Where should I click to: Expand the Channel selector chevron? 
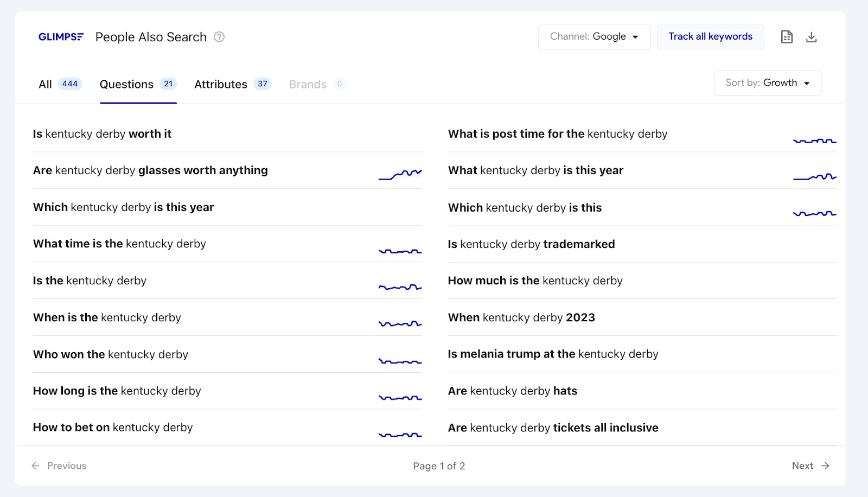[x=636, y=36]
